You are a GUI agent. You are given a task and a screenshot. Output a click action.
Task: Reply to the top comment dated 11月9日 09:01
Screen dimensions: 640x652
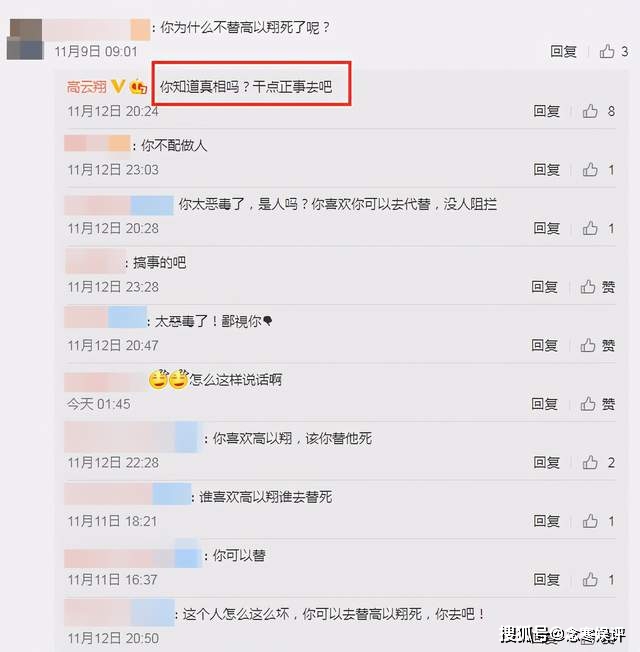563,51
